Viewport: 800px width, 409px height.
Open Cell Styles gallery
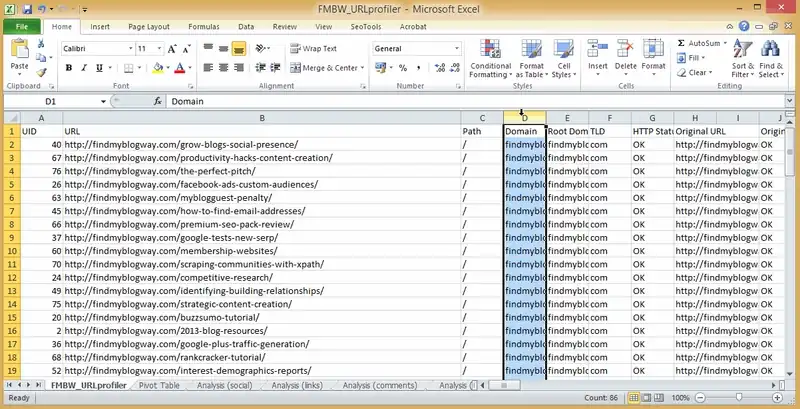[564, 59]
